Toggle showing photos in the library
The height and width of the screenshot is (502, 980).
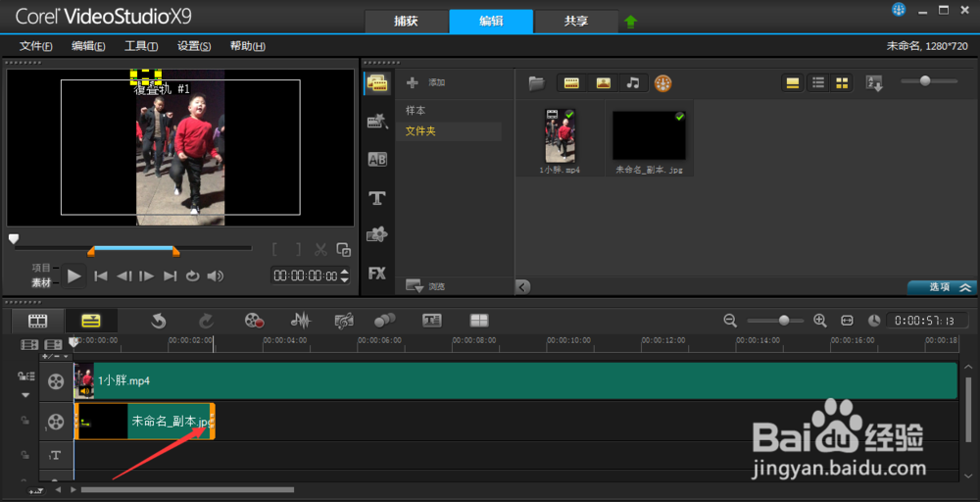coord(603,83)
